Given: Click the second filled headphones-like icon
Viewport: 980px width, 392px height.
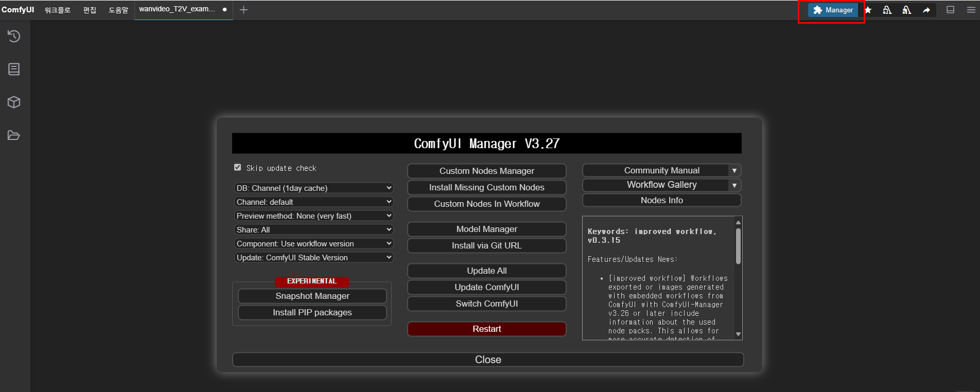Looking at the screenshot, I should pos(907,10).
